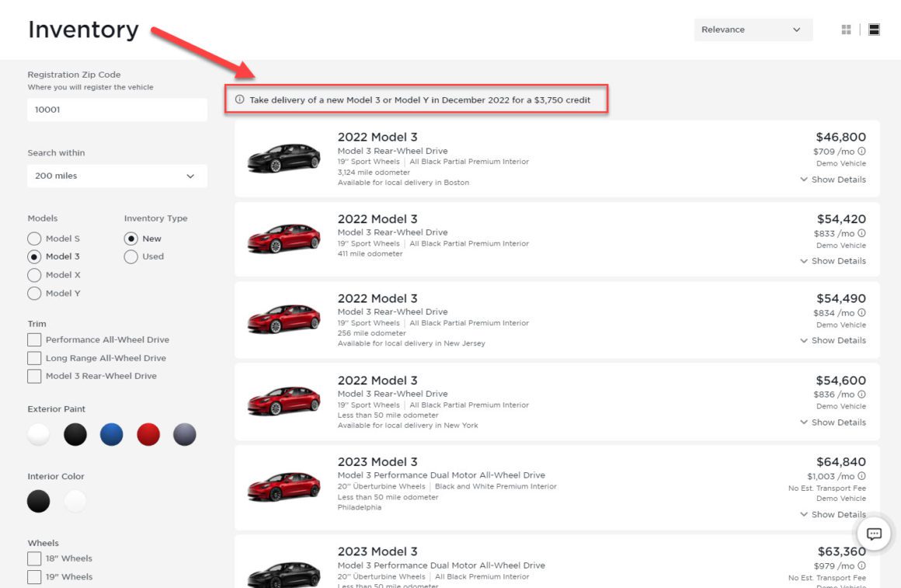Open 2022 Model 3 title with 256 mile odometer
901x588 pixels.
click(377, 298)
